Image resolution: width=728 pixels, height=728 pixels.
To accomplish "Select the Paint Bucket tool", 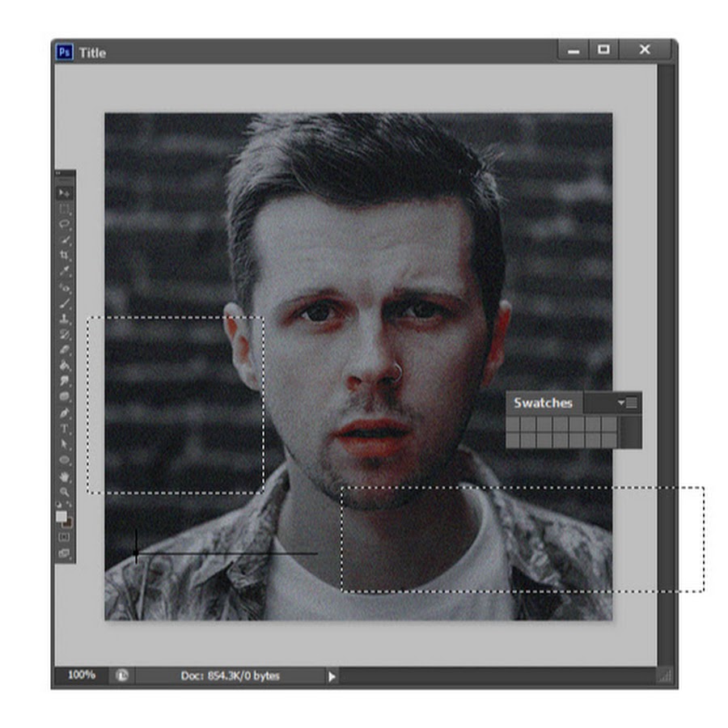I will (x=65, y=366).
